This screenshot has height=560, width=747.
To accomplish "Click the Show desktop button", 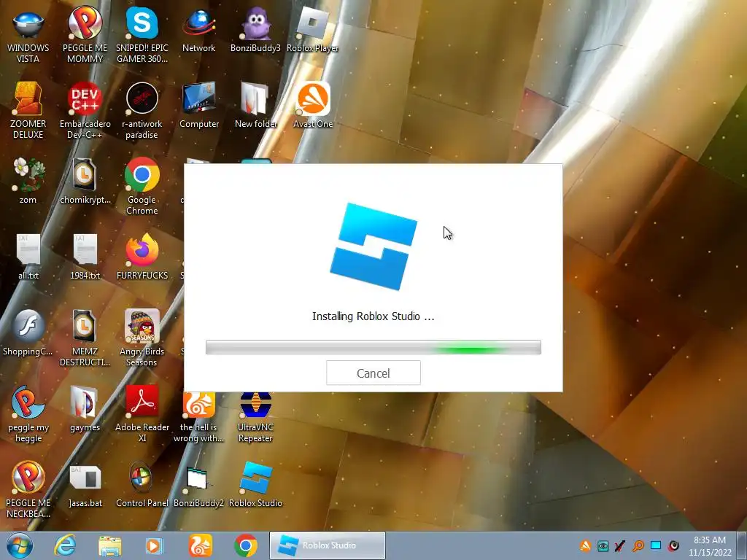I will click(x=742, y=545).
